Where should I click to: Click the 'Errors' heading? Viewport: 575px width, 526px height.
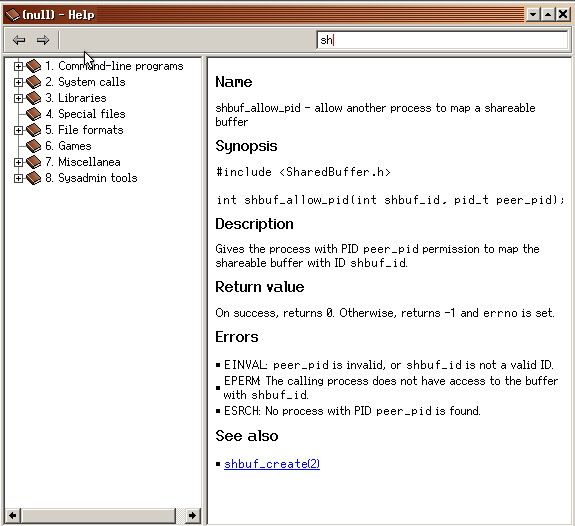[x=237, y=337]
